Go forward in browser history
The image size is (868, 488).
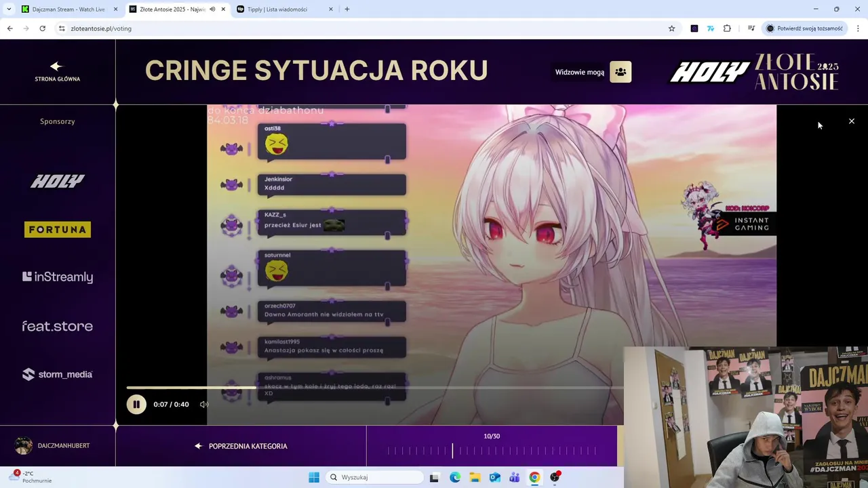click(x=26, y=28)
